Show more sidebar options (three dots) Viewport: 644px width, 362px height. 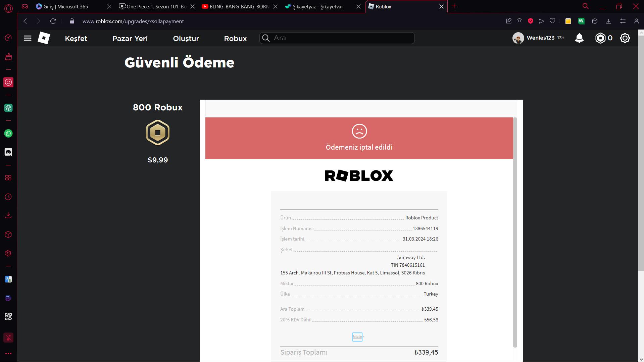(8, 354)
